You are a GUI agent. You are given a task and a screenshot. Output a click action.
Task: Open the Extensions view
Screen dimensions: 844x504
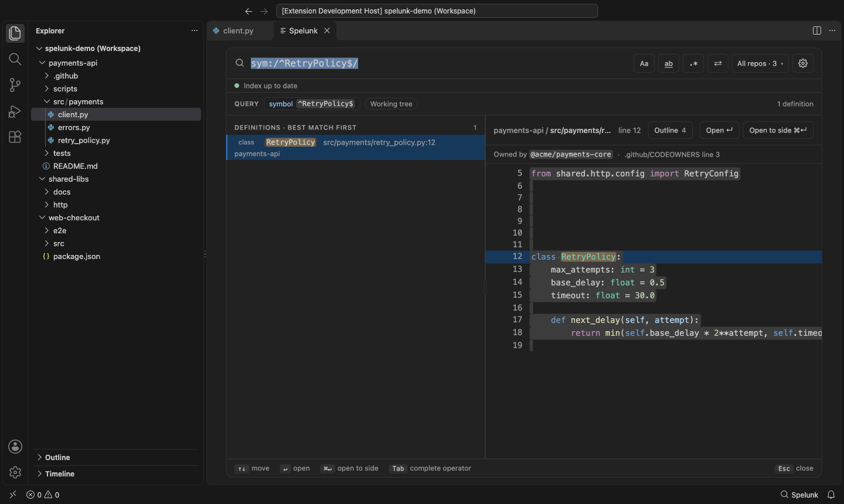click(15, 137)
